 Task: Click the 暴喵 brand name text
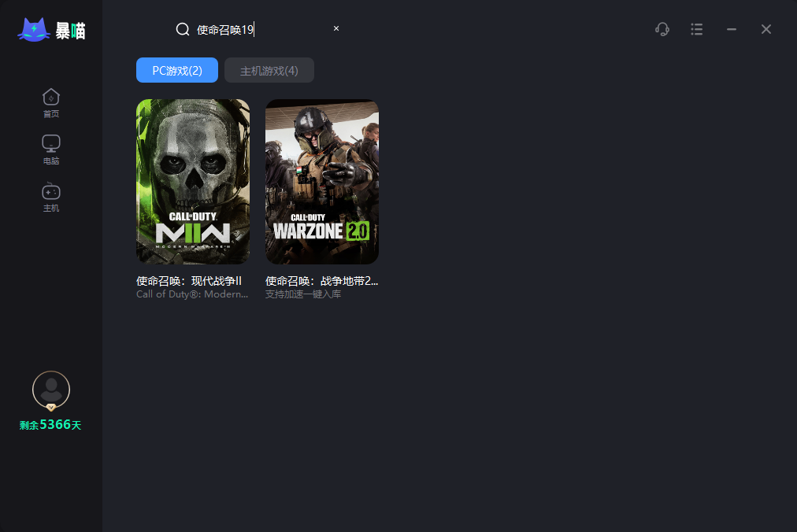point(71,31)
